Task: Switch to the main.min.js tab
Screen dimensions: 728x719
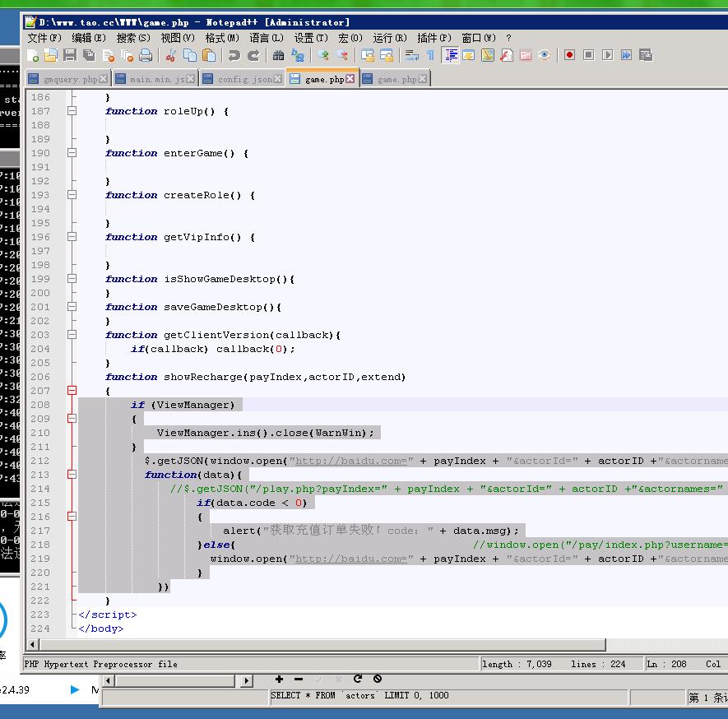Action: tap(155, 79)
